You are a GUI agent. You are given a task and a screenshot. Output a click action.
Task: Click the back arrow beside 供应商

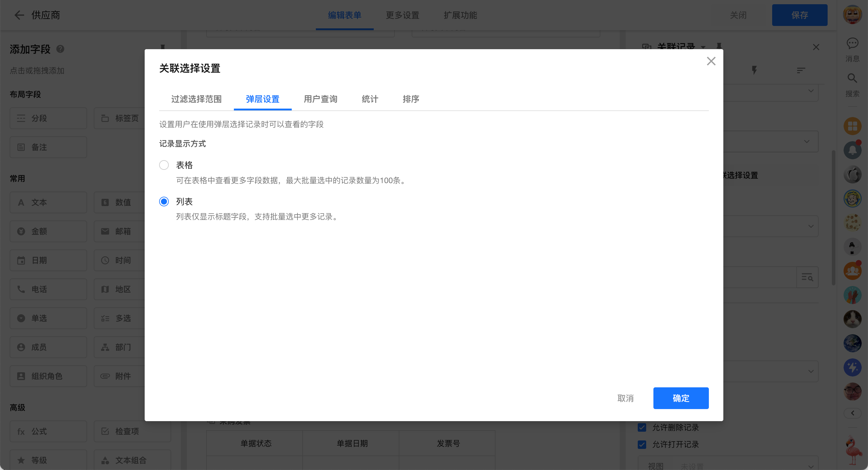click(19, 15)
